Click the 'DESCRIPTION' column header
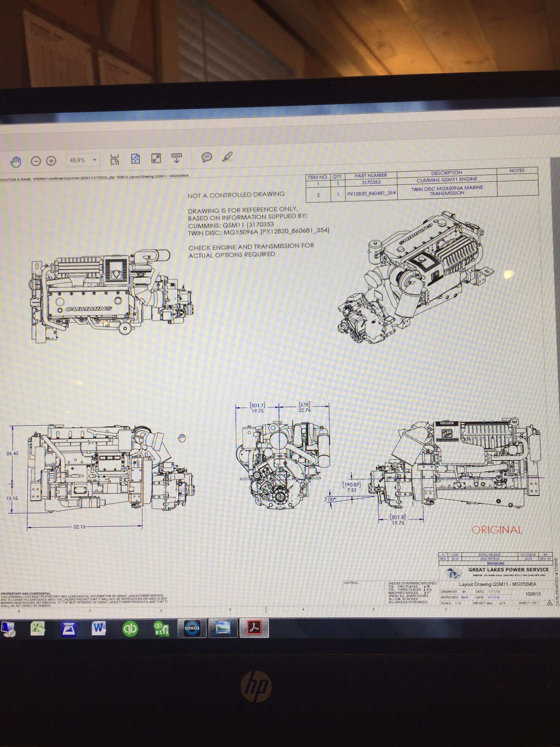 tap(447, 173)
